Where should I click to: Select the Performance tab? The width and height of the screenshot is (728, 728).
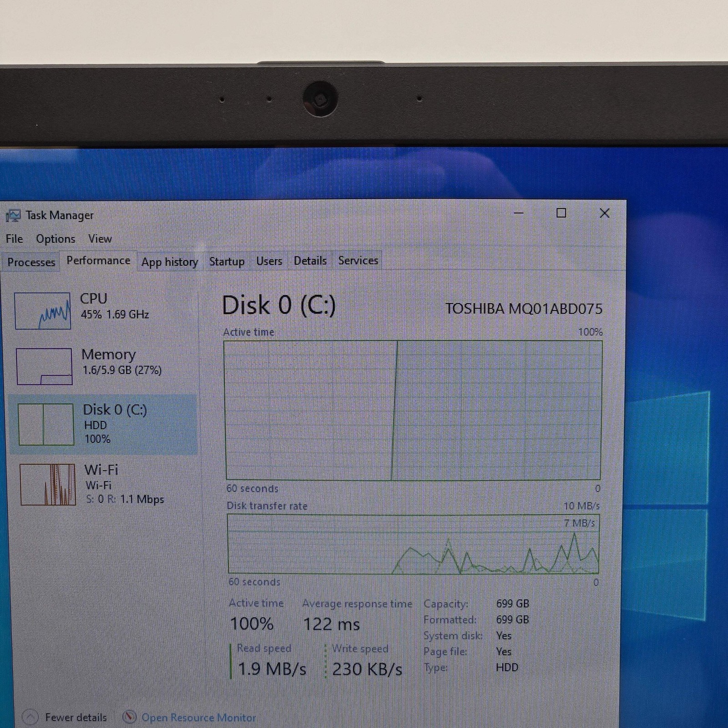point(98,261)
